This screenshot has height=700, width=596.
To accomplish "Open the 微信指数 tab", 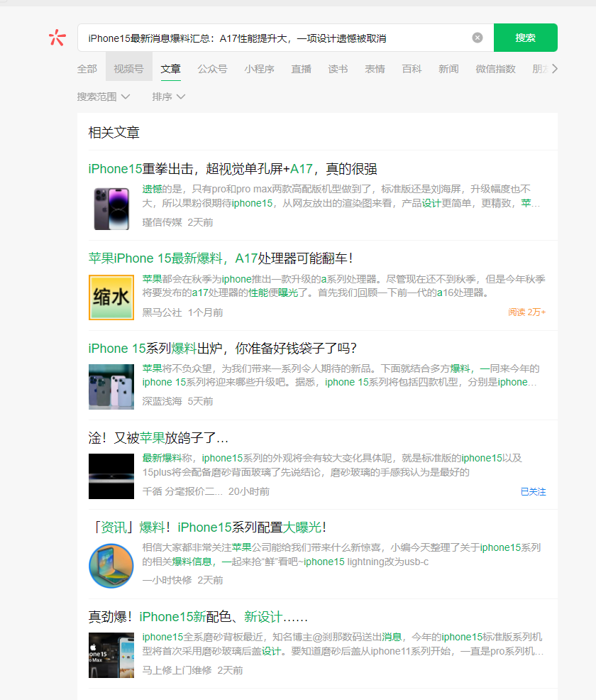I will (496, 69).
